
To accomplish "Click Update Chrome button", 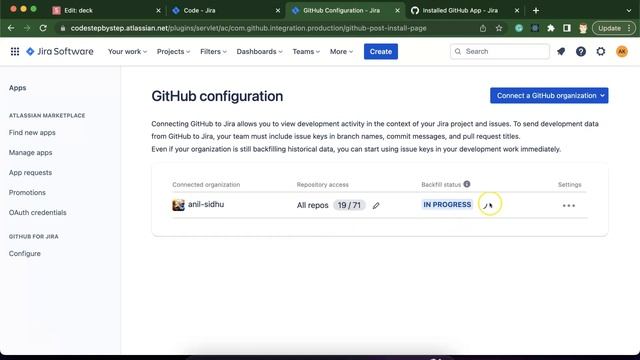I will click(x=613, y=28).
